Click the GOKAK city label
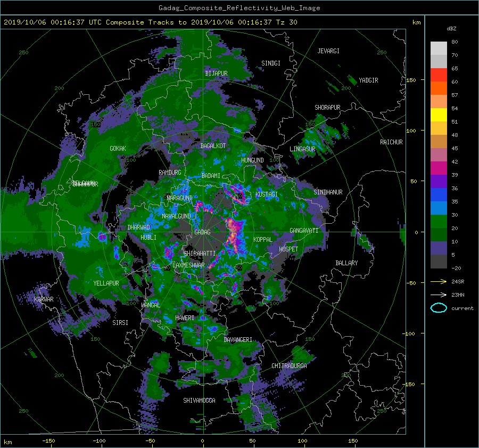The image size is (479, 448). click(118, 149)
